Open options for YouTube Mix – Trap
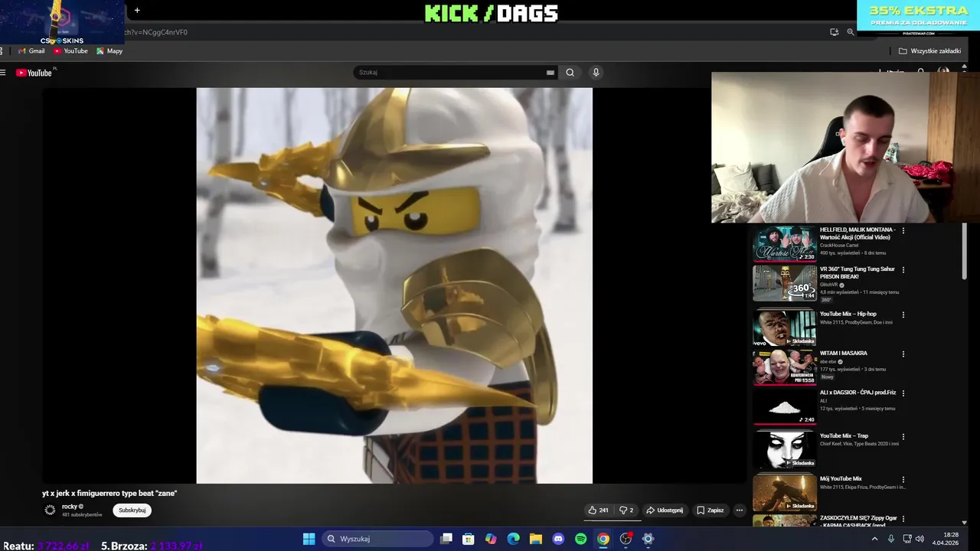 [903, 437]
